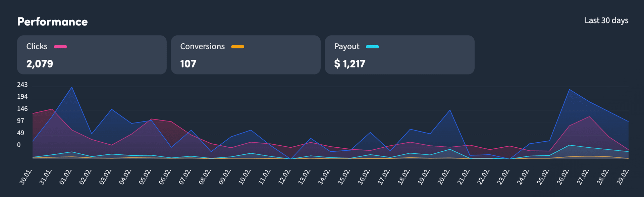Open the Last 30 days range selector
644x197 pixels.
(x=606, y=20)
